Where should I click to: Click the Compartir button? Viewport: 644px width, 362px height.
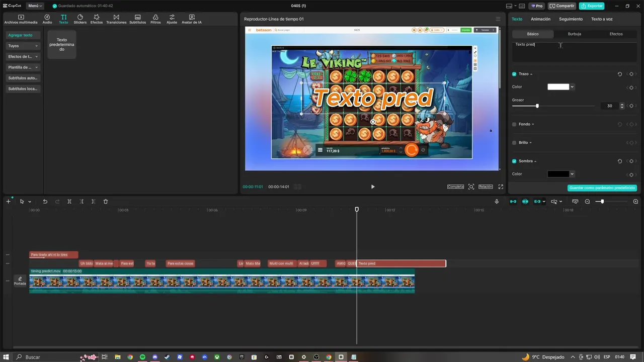point(562,6)
